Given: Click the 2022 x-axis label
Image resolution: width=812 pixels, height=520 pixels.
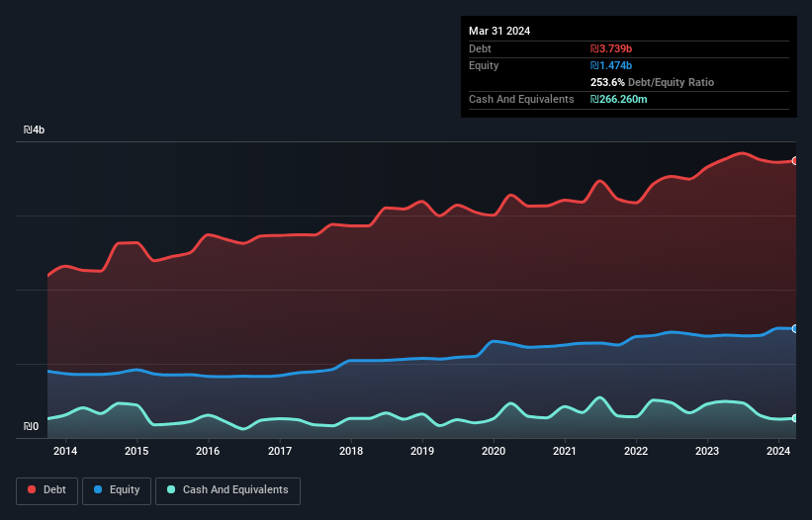Looking at the screenshot, I should pos(636,451).
